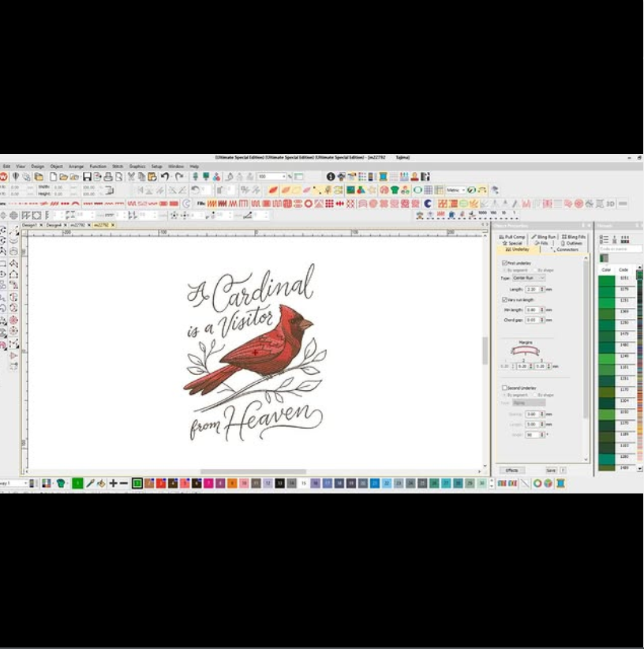This screenshot has height=649, width=644.
Task: Enable the Second underlay checkbox
Action: coord(504,388)
